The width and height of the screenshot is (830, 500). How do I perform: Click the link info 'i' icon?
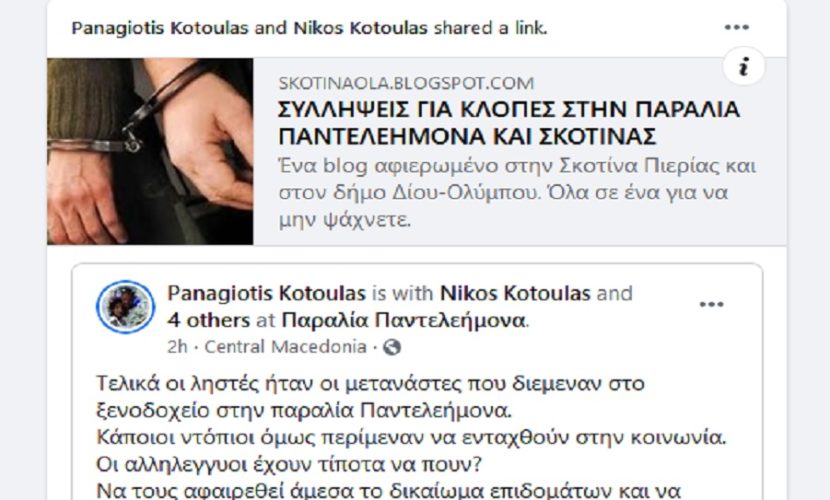(x=744, y=67)
